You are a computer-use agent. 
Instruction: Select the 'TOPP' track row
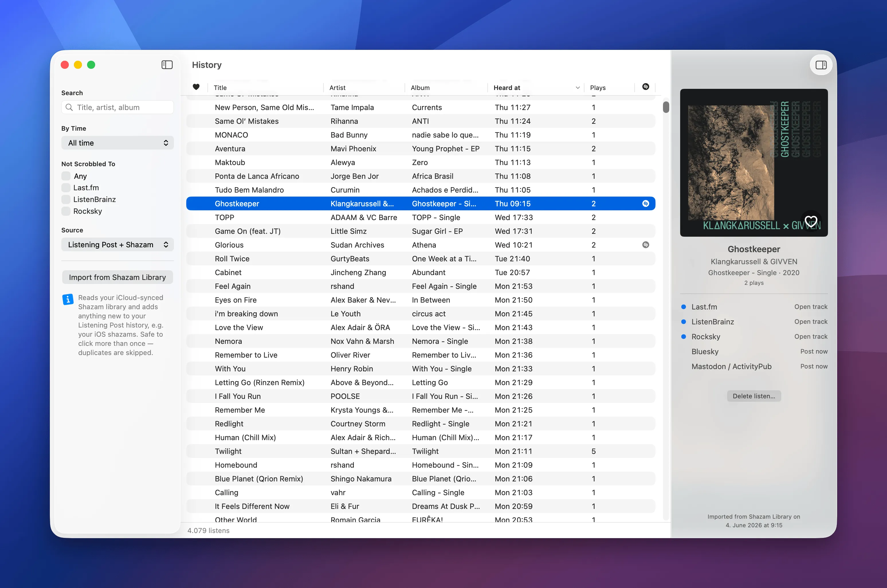pos(421,217)
